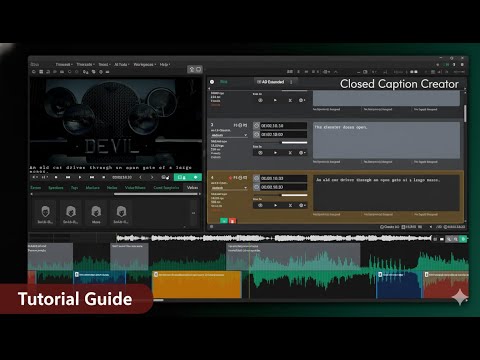Viewport: 480px width, 360px height.
Task: Open the Workspaces menu
Action: click(144, 64)
